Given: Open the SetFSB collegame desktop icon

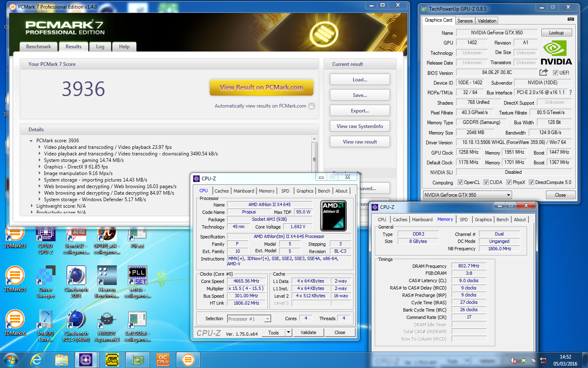Looking at the screenshot, I should click(138, 282).
